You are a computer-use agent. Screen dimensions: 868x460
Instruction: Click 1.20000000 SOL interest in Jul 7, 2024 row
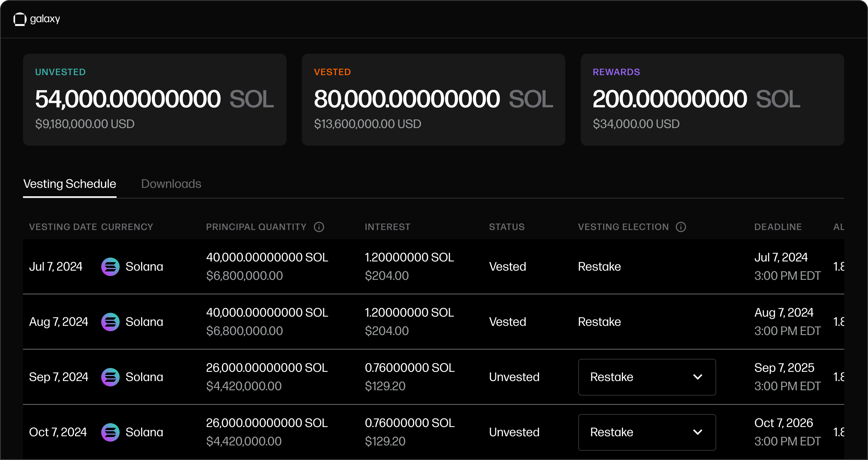point(409,257)
